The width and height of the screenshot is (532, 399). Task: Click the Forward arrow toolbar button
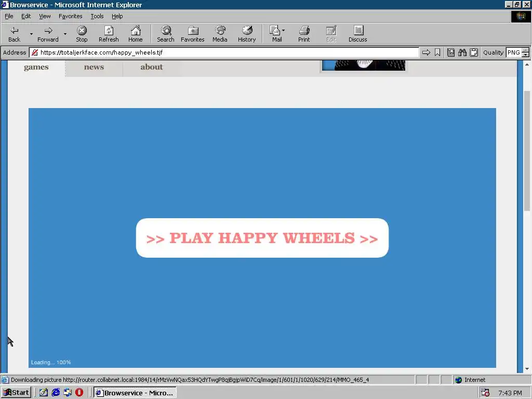[x=48, y=34]
